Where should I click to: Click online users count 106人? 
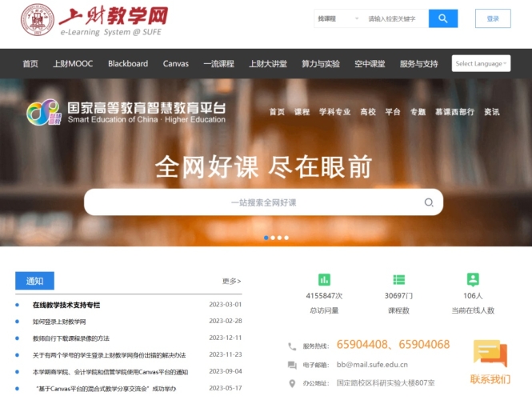click(x=473, y=295)
